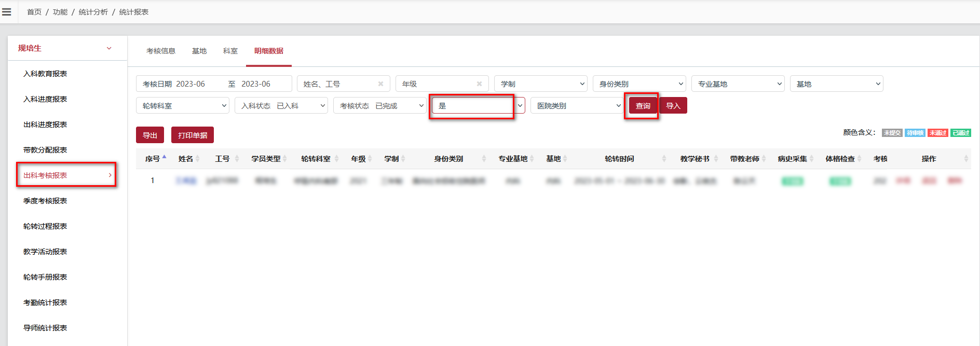
Task: Click the 查询 search button
Action: pos(643,106)
